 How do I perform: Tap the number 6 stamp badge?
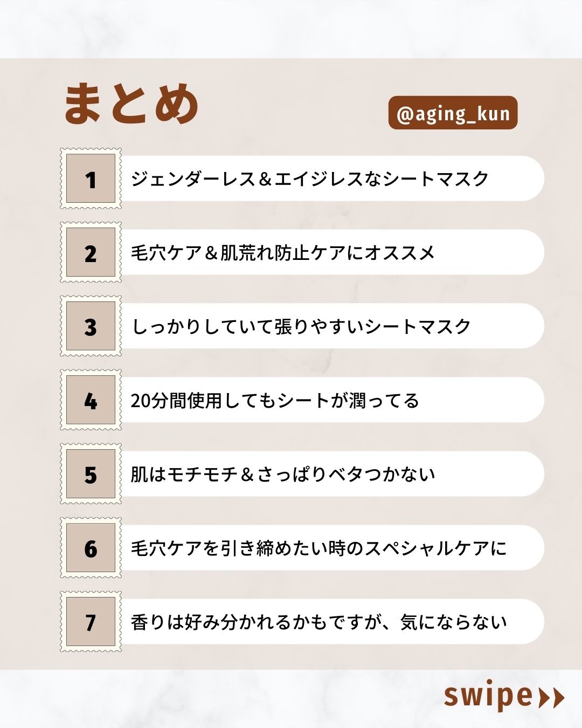click(x=91, y=548)
